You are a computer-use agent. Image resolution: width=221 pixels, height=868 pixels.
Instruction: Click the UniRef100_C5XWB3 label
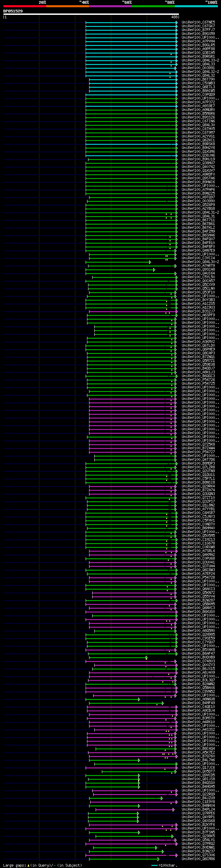tap(198, 83)
